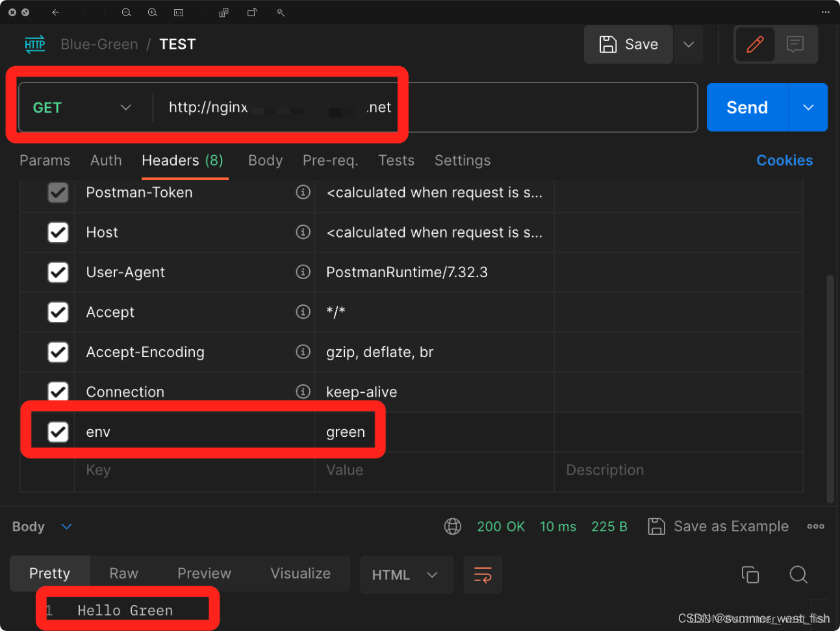Open the Blue-Green collection breadcrumb
The width and height of the screenshot is (840, 631).
tap(99, 44)
